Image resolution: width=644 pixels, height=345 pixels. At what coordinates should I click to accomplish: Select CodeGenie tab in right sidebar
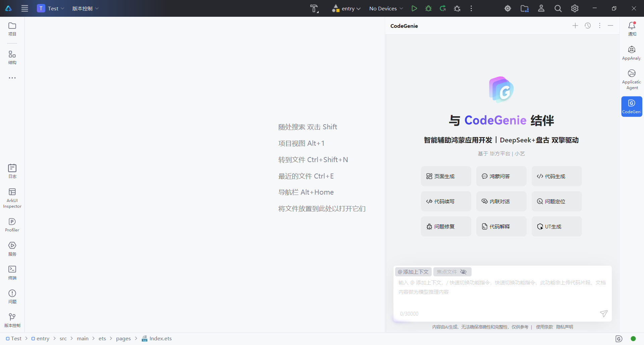(632, 107)
